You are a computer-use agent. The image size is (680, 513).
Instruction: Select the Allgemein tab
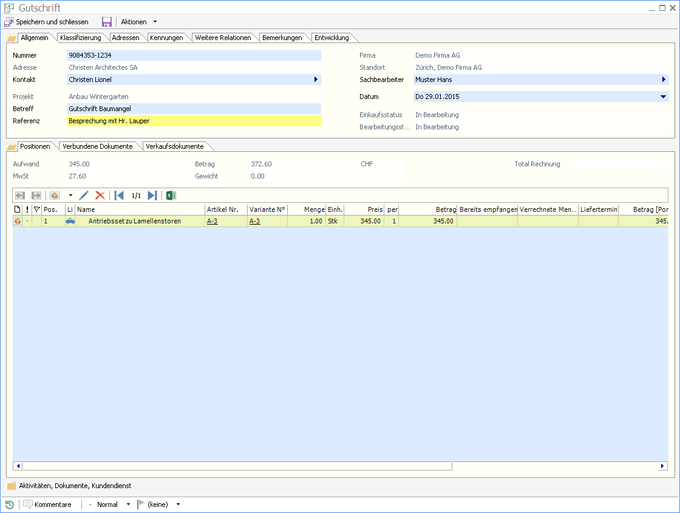tap(35, 38)
